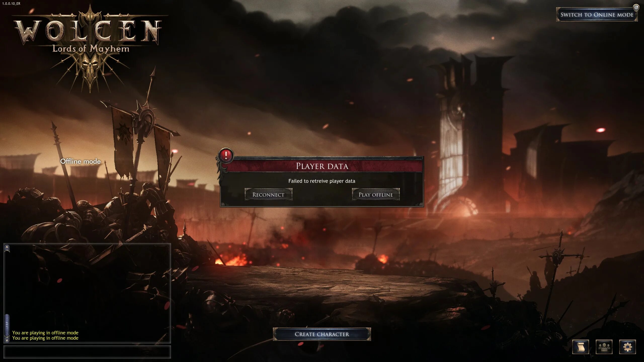Click the character roster icon
Screen dimensions: 644x362
click(x=604, y=346)
